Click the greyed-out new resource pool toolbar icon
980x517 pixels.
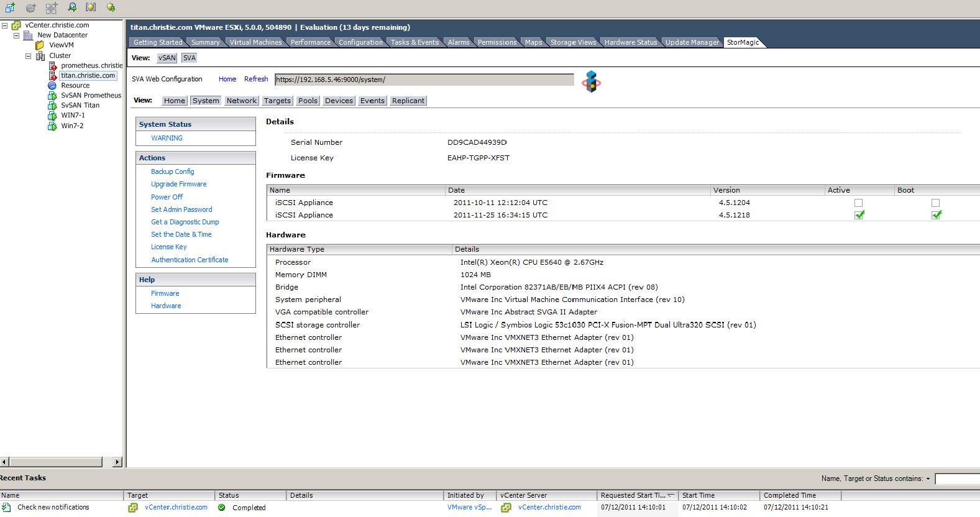click(30, 8)
